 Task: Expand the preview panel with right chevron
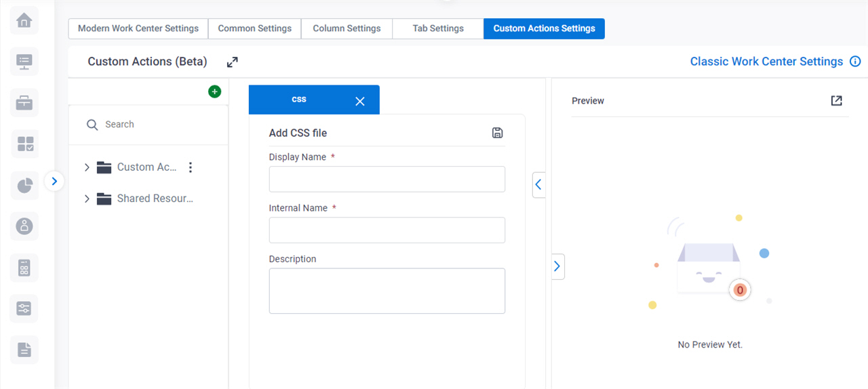[558, 266]
